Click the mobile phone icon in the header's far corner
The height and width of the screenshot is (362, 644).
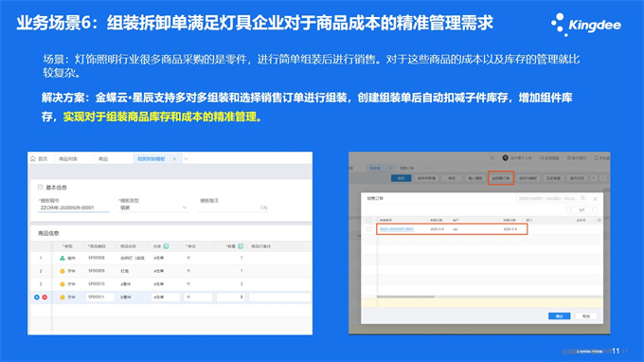[x=597, y=158]
